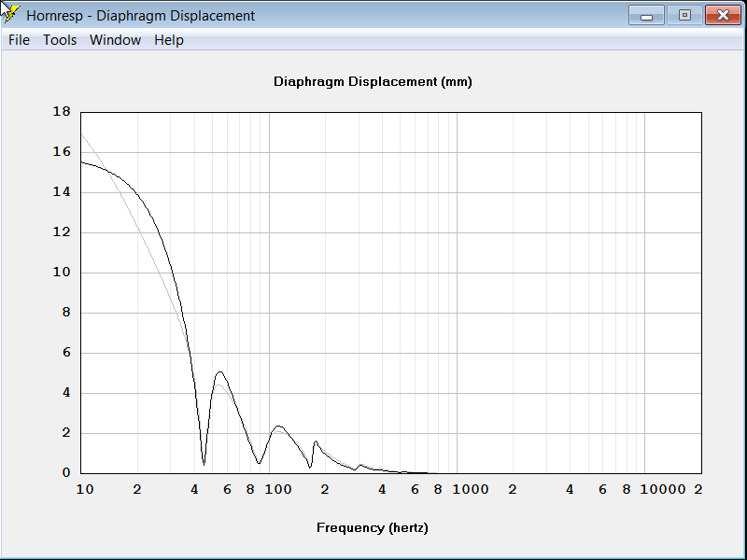Click the 10 value on vertical axis
The image size is (747, 560).
(62, 272)
